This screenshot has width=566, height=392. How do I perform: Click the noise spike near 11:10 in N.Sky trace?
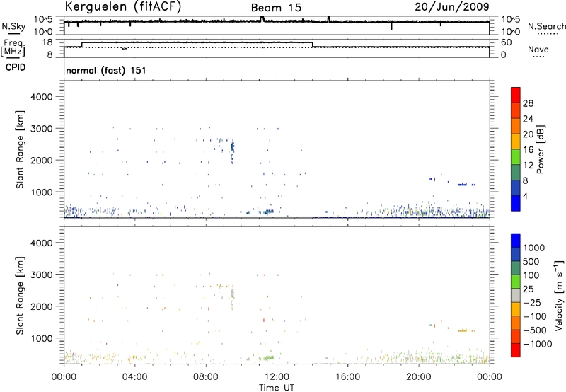[x=262, y=18]
